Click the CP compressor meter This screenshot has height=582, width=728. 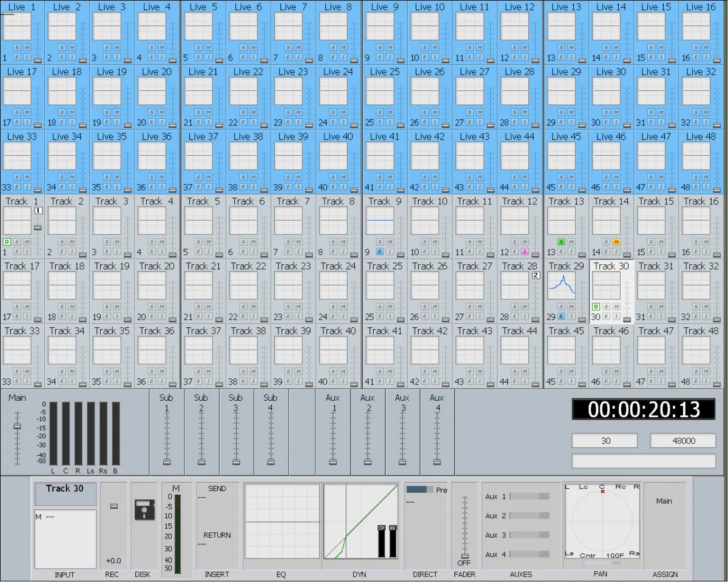pos(382,541)
